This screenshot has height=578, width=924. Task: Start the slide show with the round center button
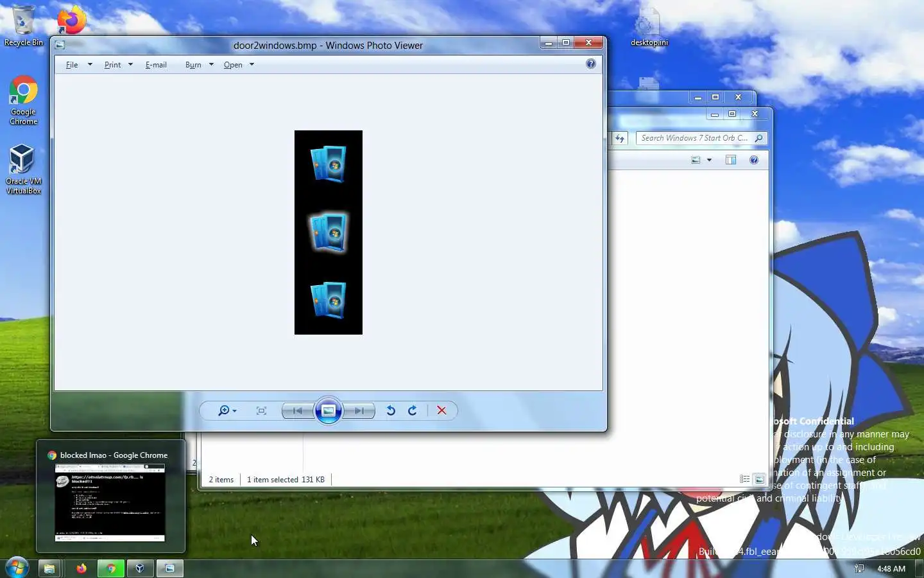(x=329, y=411)
